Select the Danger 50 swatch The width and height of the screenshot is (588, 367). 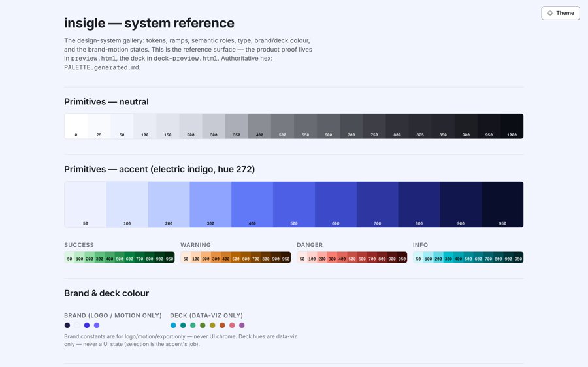[302, 257]
